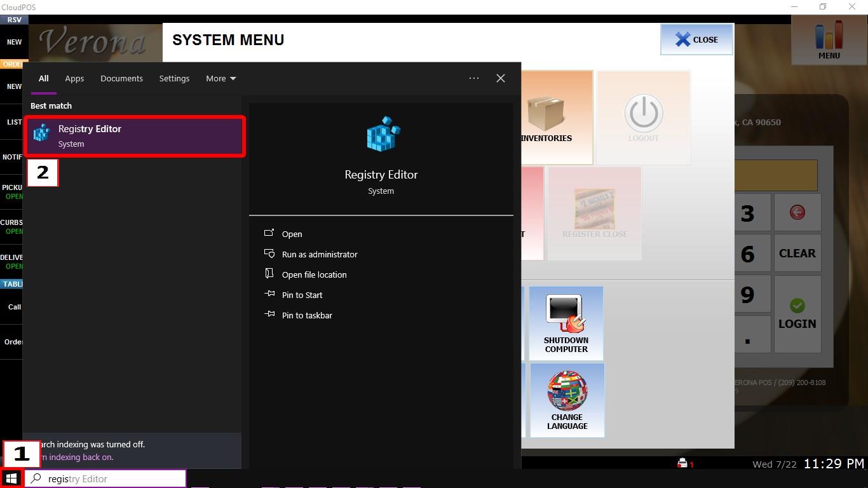
Task: Tap the number 6 keypad key
Action: (748, 253)
